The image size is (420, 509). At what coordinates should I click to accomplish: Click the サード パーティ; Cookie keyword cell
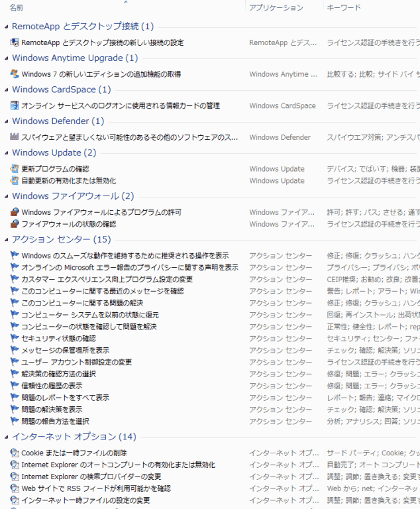[373, 453]
